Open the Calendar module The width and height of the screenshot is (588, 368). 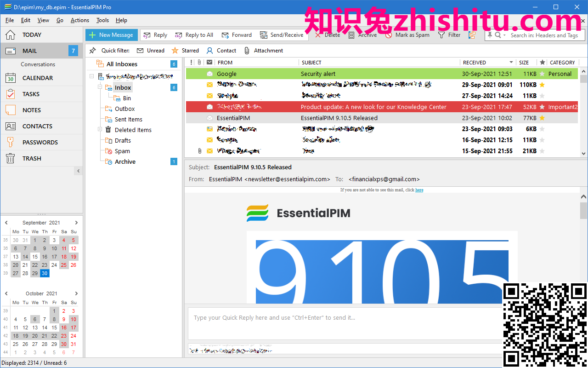coord(41,78)
